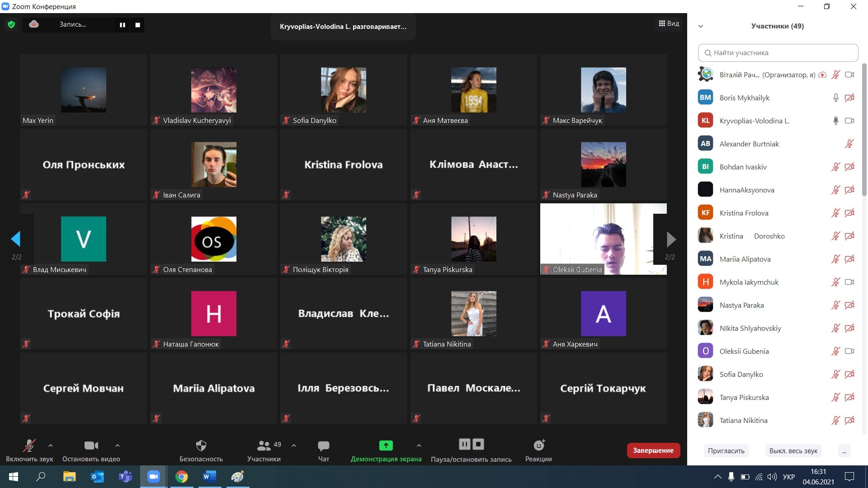Click the Пригласить invite button
This screenshot has width=868, height=488.
726,450
